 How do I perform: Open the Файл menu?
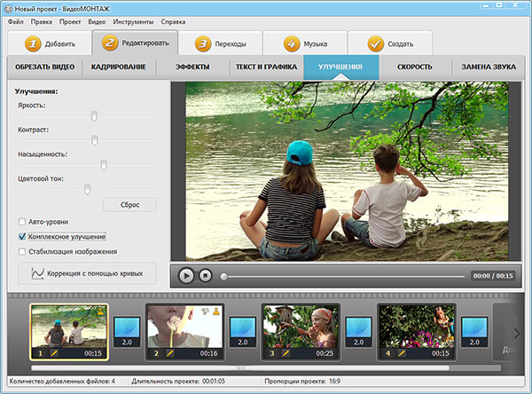16,21
